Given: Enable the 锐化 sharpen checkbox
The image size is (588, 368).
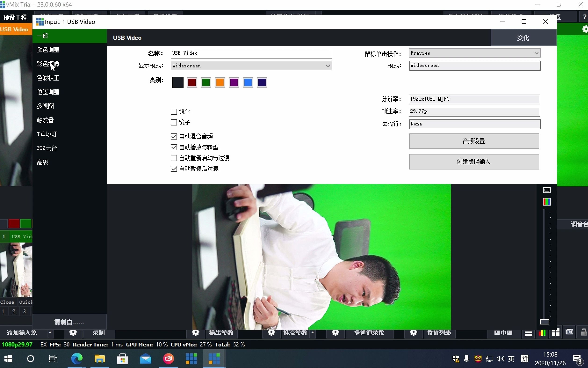Looking at the screenshot, I should (x=173, y=111).
